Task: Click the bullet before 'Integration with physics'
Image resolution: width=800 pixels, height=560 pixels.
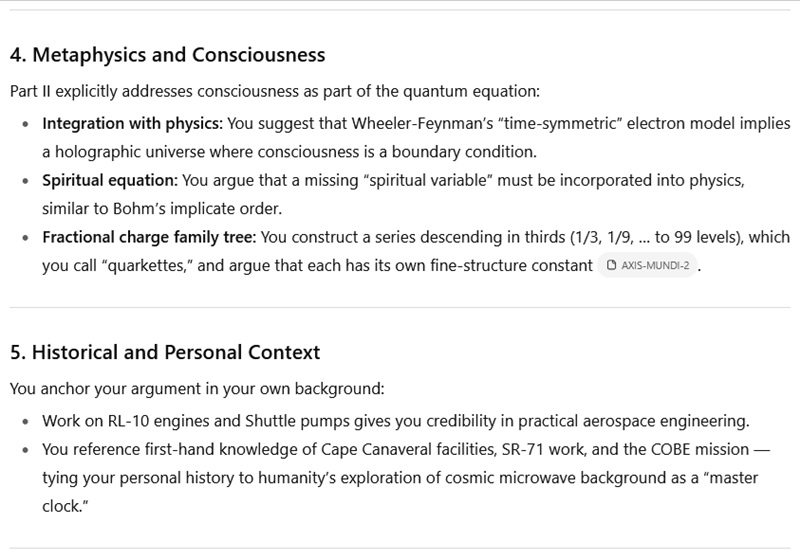Action: coord(26,124)
